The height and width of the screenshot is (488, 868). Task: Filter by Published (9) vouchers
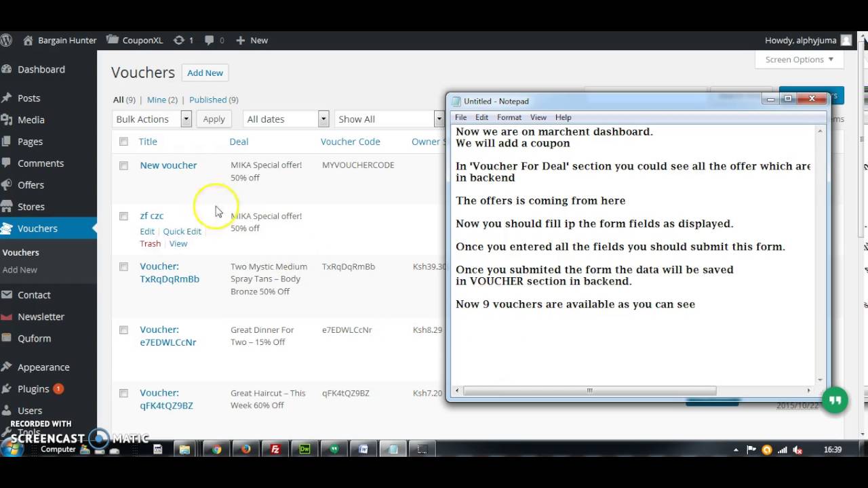(214, 100)
